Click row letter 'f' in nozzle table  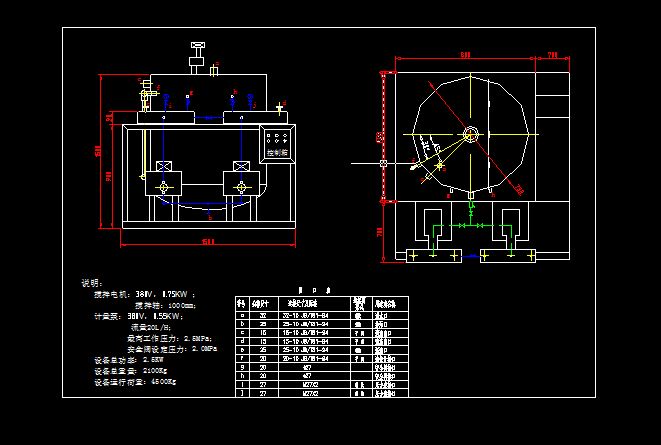pyautogui.click(x=242, y=359)
